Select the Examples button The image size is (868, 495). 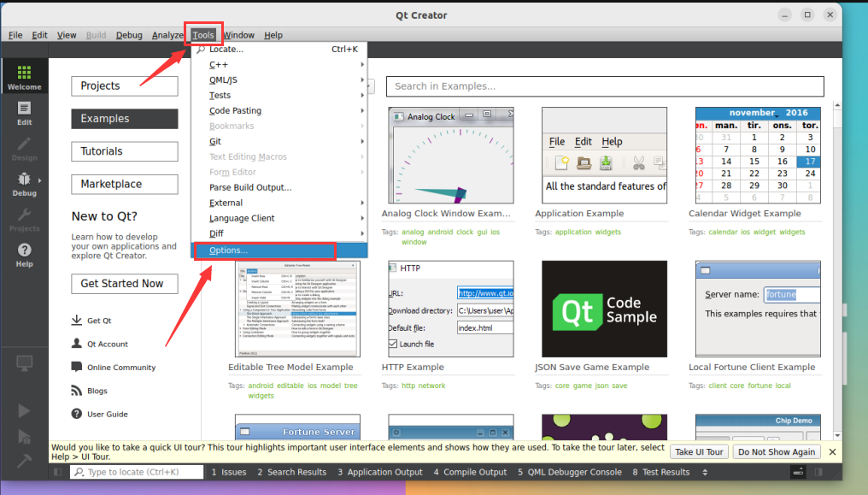[x=125, y=119]
